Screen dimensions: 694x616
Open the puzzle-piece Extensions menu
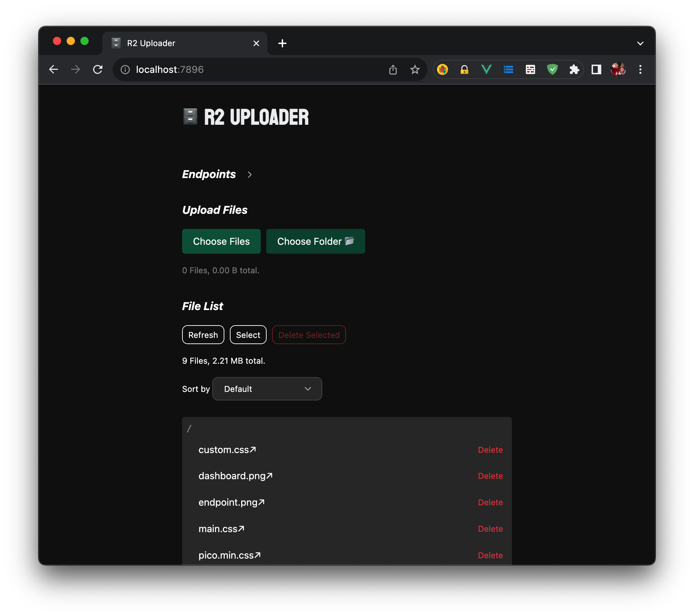(x=574, y=70)
